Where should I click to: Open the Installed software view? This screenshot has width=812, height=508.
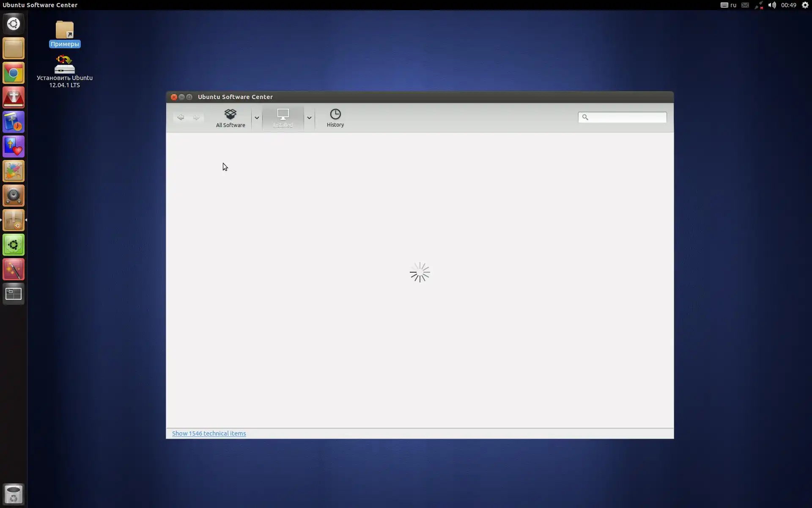tap(283, 118)
